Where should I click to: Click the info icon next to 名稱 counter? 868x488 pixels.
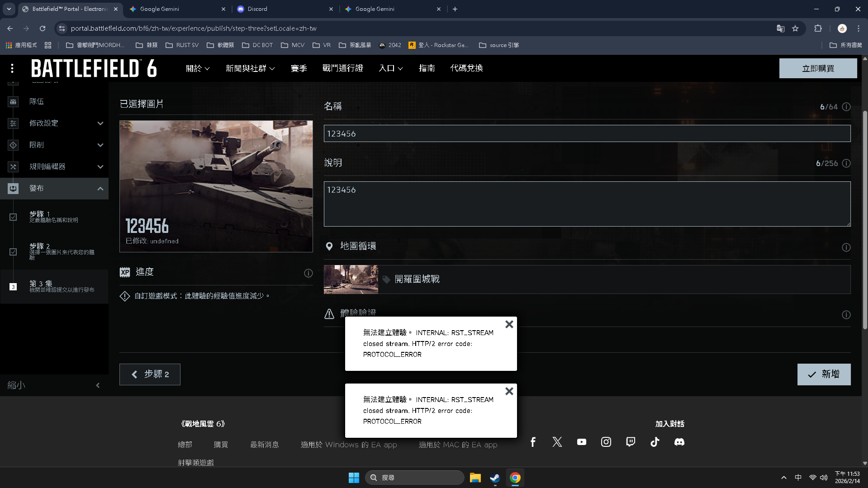(x=846, y=107)
